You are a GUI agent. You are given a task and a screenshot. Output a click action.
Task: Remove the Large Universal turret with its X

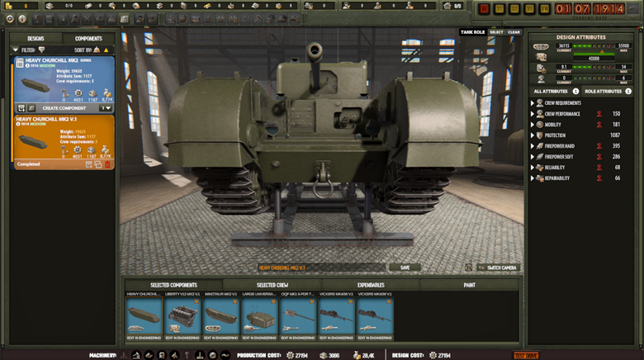pos(273,301)
